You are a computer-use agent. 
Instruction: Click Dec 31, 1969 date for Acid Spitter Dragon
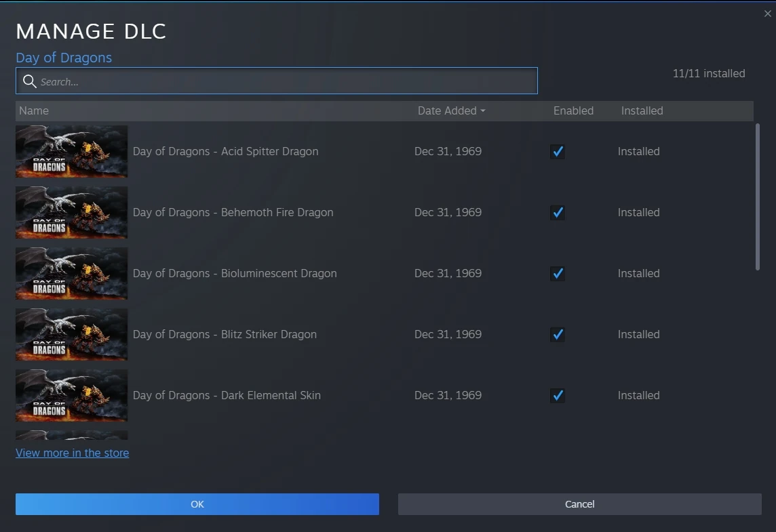tap(448, 151)
